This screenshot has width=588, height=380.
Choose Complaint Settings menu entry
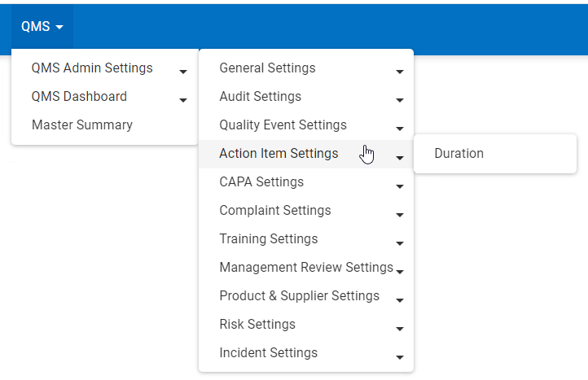pyautogui.click(x=275, y=211)
